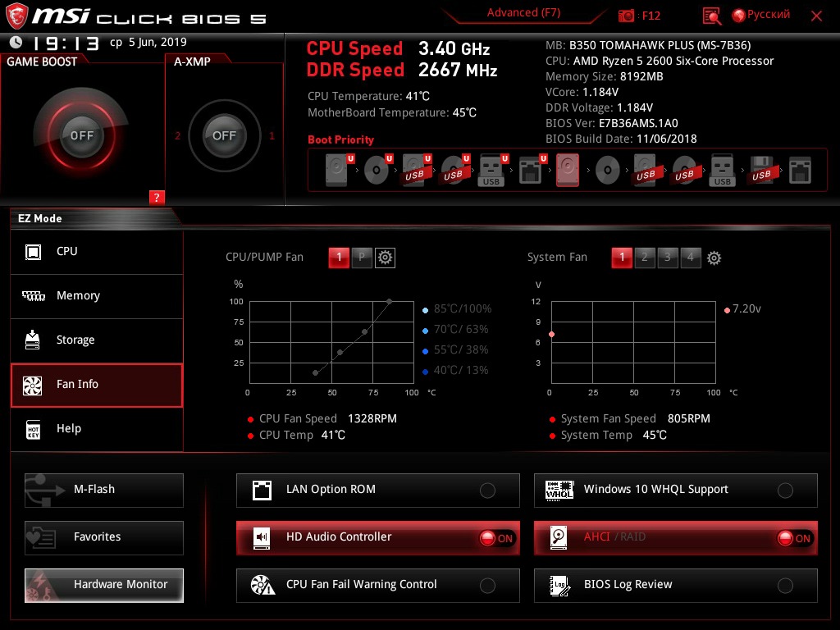
Task: Click the 19:13 clock time display
Action: [x=66, y=43]
